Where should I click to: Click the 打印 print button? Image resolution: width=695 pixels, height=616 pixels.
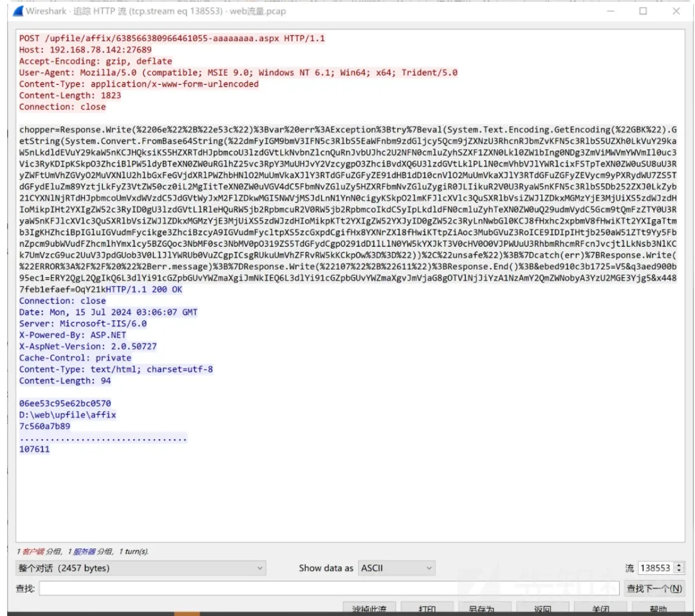click(427, 608)
